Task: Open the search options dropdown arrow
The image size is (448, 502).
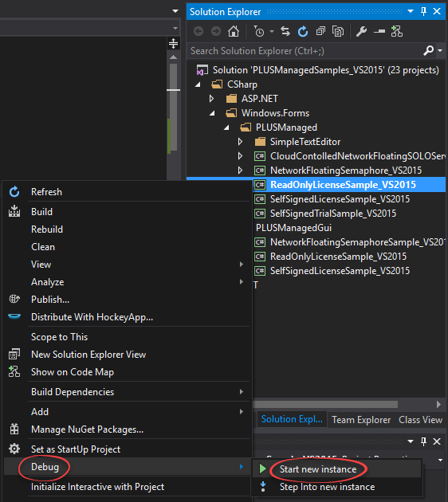Action: [x=440, y=50]
